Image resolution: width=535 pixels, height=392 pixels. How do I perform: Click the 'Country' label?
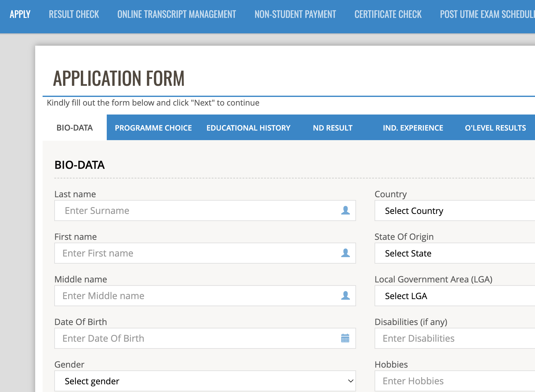[x=391, y=194]
